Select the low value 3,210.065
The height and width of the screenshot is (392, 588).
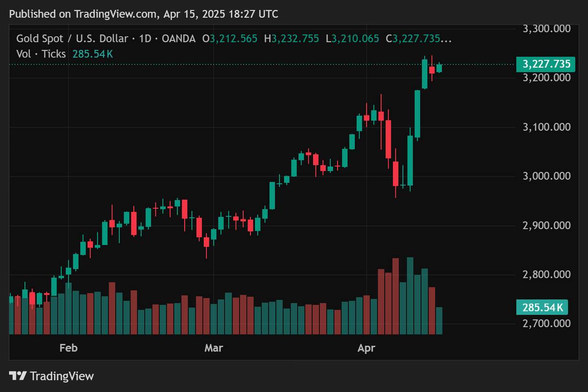(x=355, y=39)
